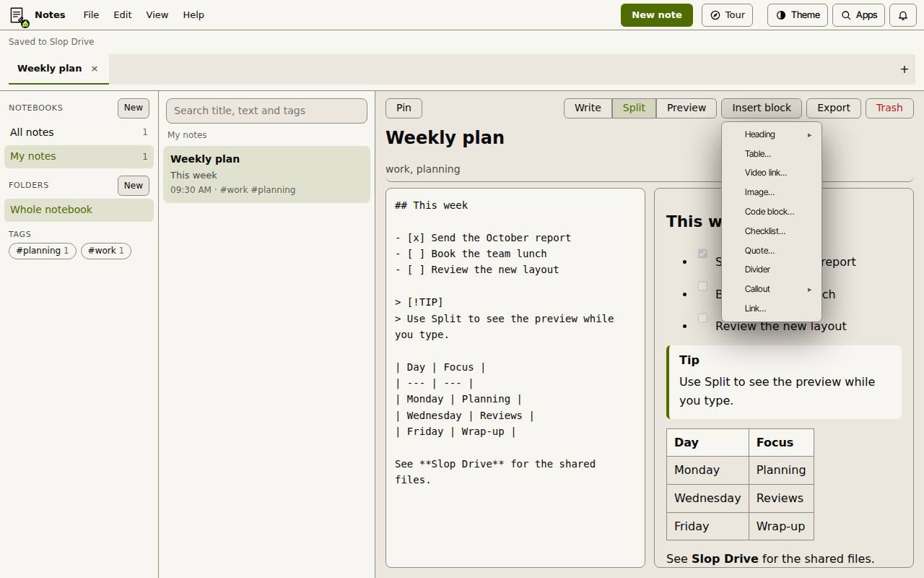Viewport: 924px width, 578px height.
Task: Switch to Write mode
Action: [588, 108]
